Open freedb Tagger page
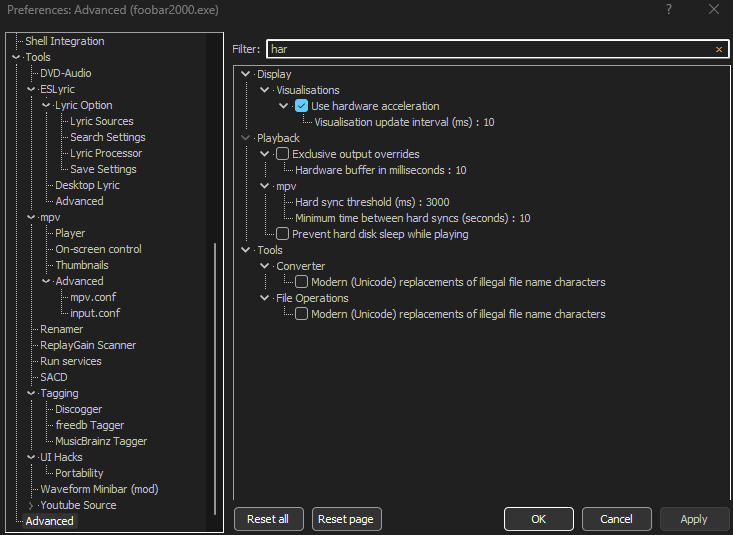The width and height of the screenshot is (733, 535). click(90, 425)
